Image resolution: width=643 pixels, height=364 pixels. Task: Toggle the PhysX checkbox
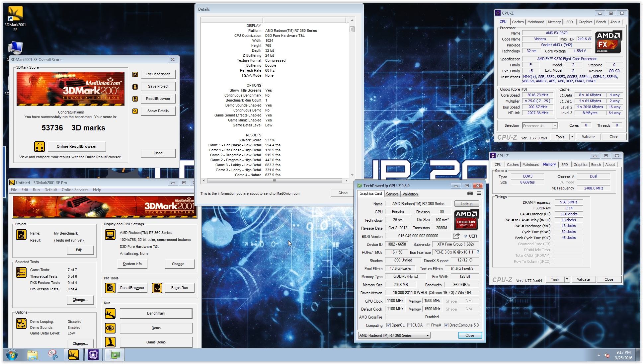click(x=428, y=325)
